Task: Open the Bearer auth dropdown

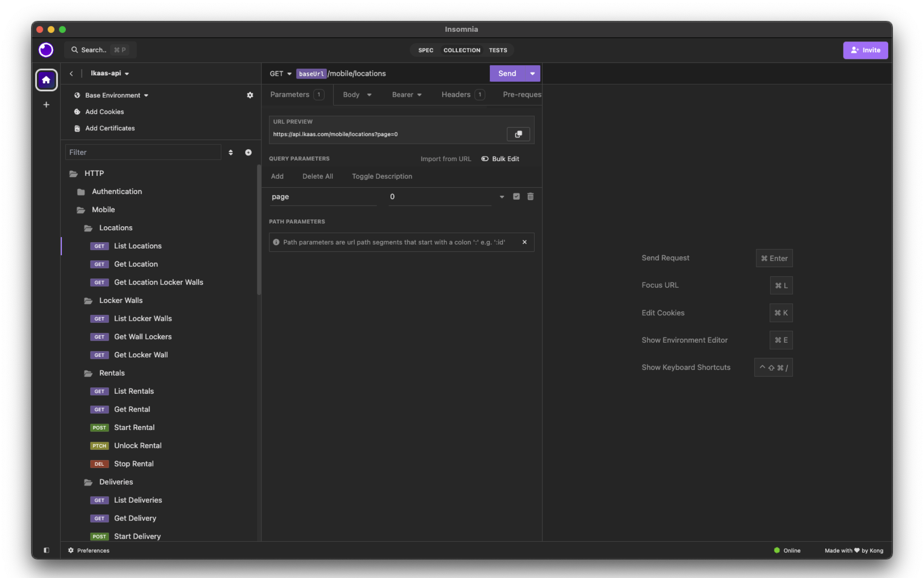Action: coord(406,95)
